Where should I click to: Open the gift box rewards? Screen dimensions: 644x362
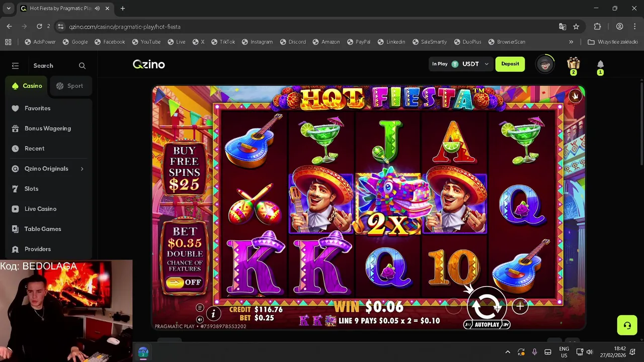(573, 64)
